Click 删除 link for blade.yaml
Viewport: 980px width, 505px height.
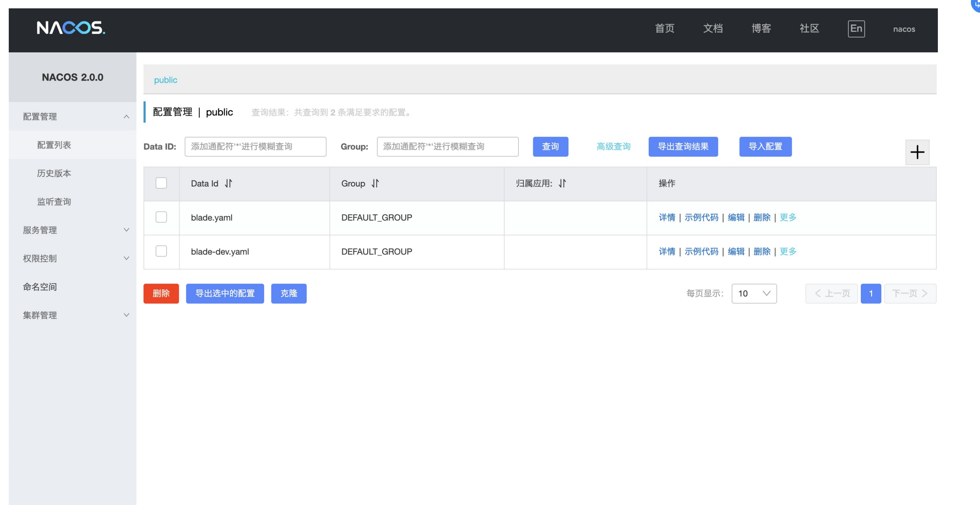coord(762,217)
